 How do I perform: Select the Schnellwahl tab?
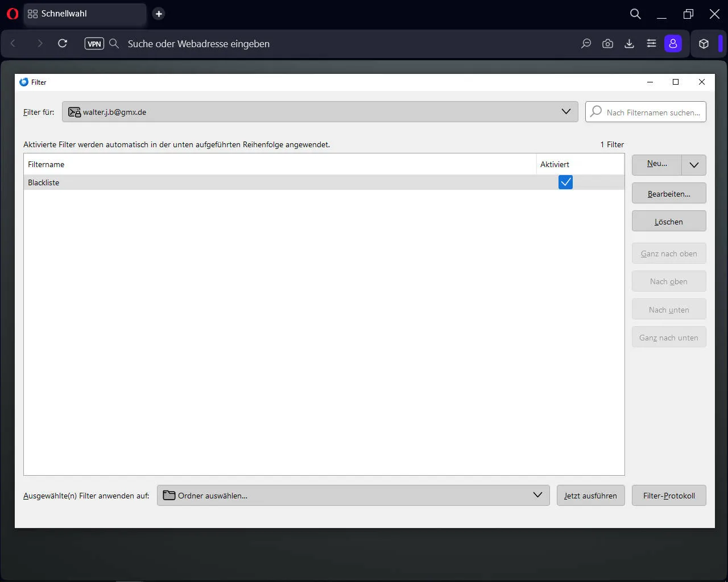click(85, 14)
